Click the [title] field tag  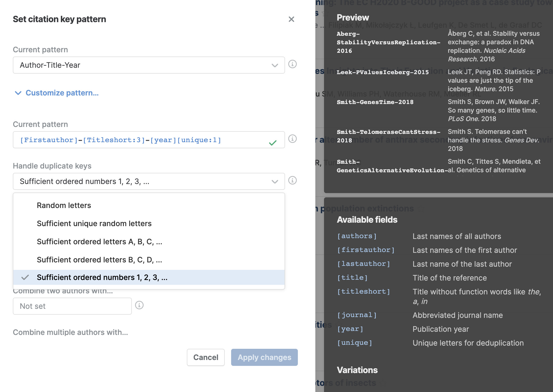click(352, 278)
